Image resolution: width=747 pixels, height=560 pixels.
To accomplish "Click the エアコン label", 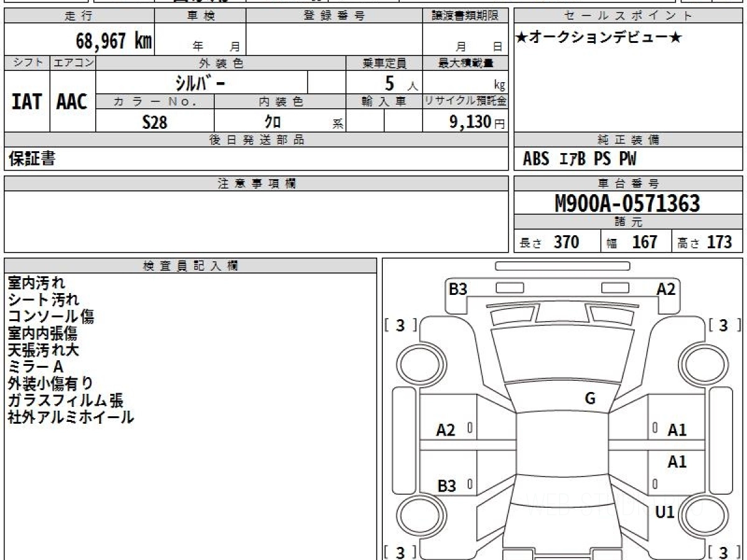I will tap(73, 63).
